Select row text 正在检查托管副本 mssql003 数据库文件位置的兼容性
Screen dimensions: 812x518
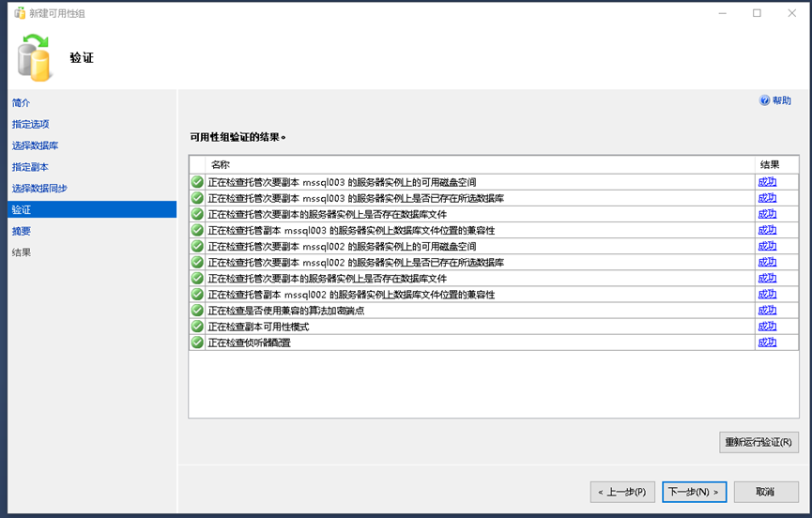coord(351,230)
